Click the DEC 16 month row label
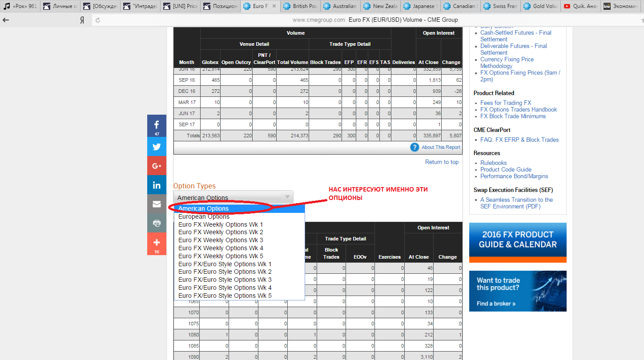644x360 pixels. pyautogui.click(x=187, y=91)
